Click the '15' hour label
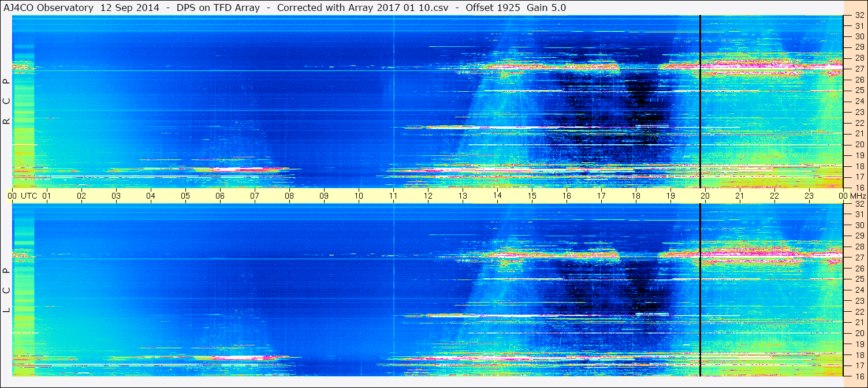This screenshot has height=388, width=868. (532, 196)
